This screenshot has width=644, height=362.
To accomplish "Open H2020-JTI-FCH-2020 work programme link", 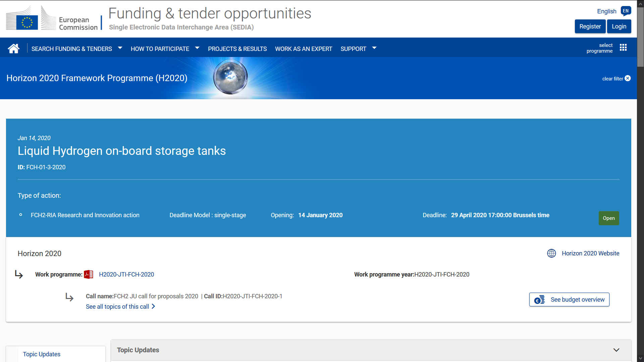I will [126, 275].
